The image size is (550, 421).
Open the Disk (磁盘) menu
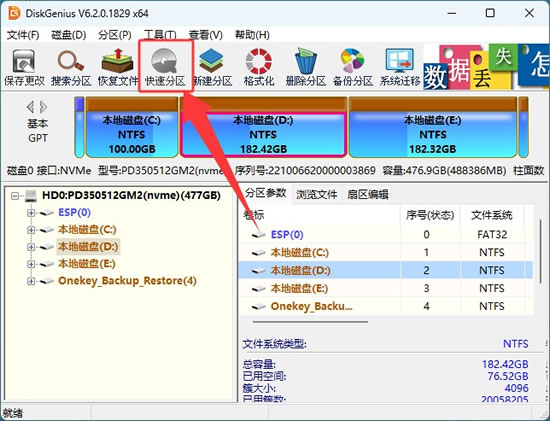pyautogui.click(x=68, y=35)
